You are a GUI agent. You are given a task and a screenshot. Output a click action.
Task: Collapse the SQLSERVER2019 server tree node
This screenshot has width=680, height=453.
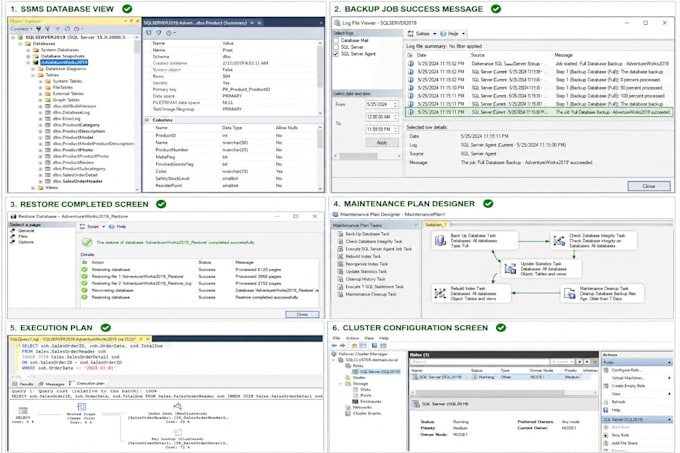click(x=13, y=37)
